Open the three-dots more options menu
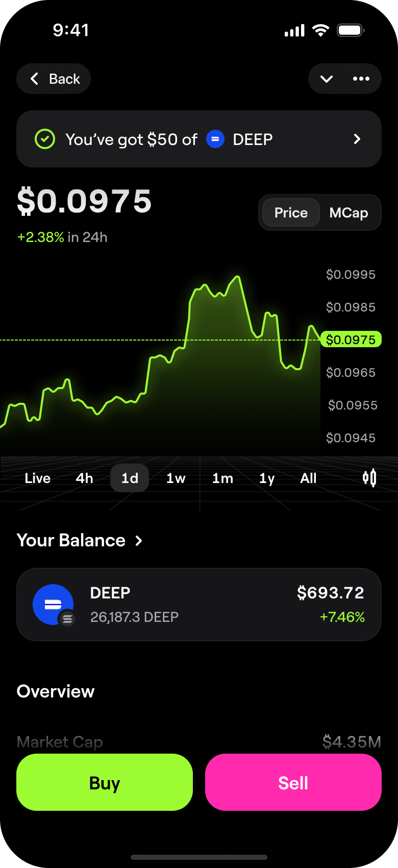Viewport: 398px width, 868px height. [x=361, y=79]
